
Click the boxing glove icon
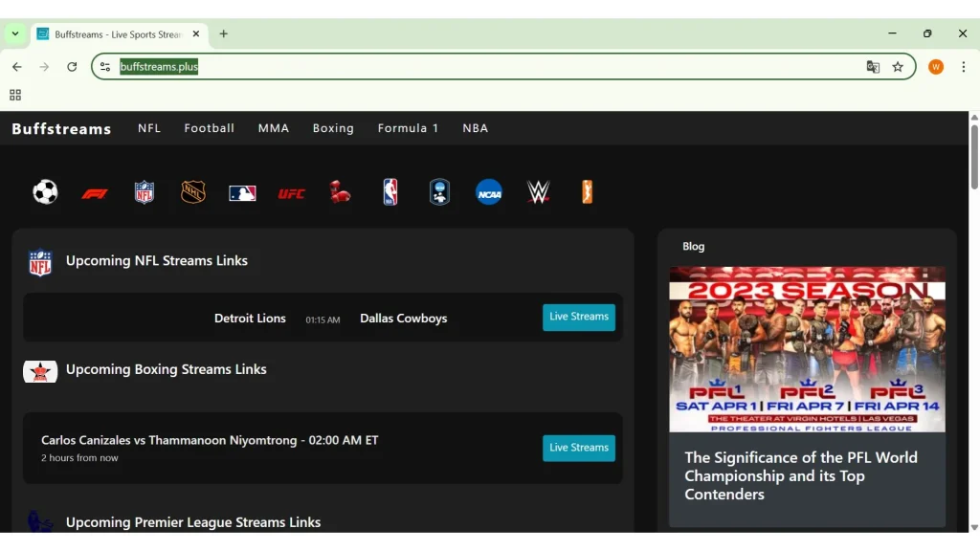341,192
